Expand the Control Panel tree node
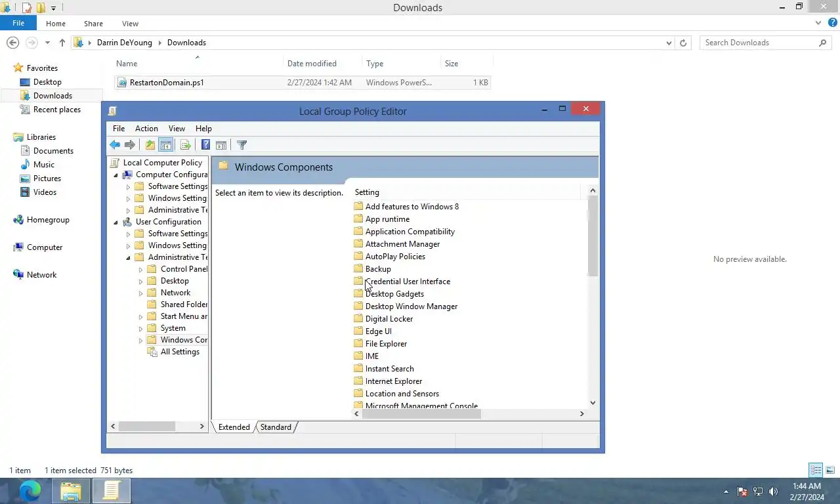Viewport: 840px width, 504px height. [140, 270]
